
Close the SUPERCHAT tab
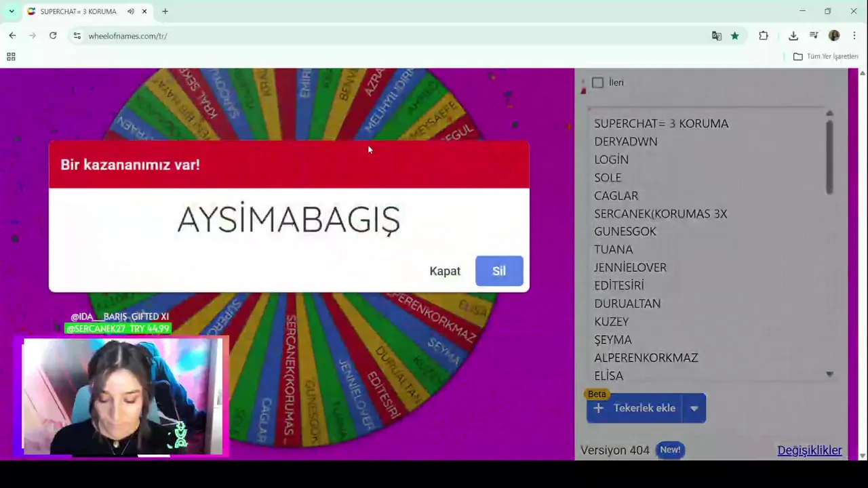(x=144, y=12)
